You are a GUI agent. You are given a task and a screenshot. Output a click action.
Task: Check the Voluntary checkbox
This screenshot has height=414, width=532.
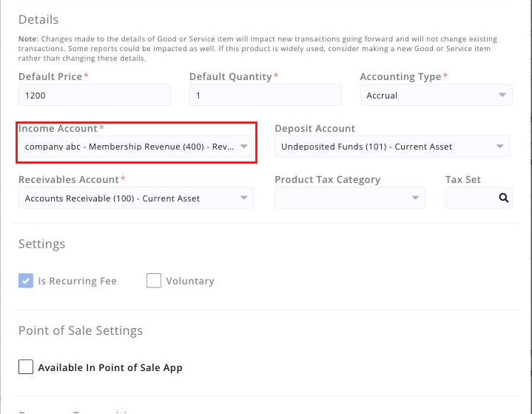coord(154,281)
